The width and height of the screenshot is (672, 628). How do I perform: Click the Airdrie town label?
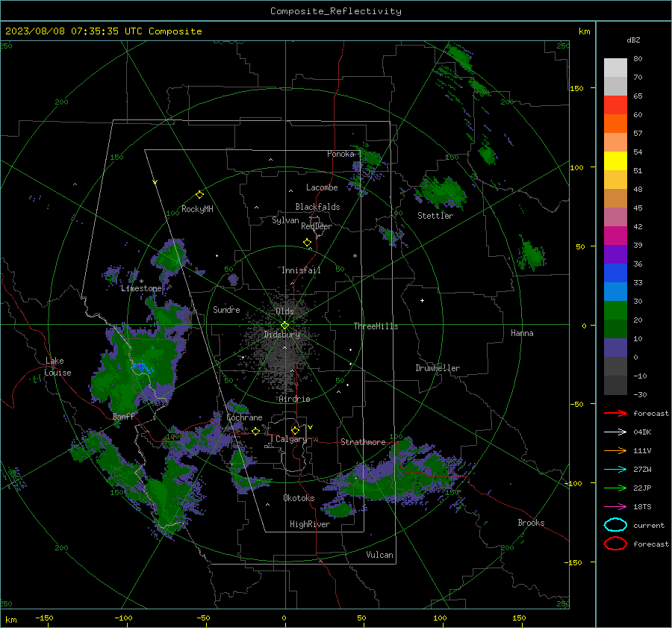pyautogui.click(x=294, y=399)
